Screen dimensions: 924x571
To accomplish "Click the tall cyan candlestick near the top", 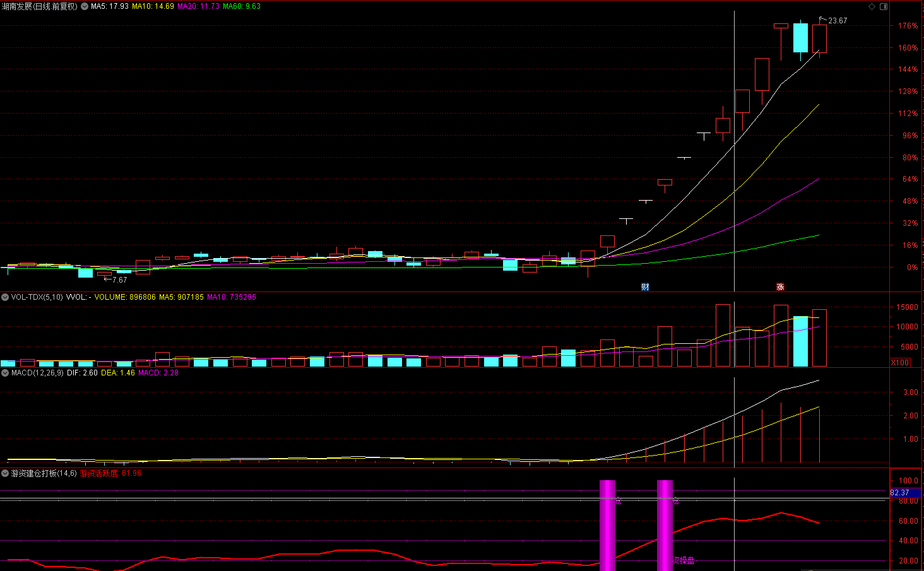I will tap(800, 38).
